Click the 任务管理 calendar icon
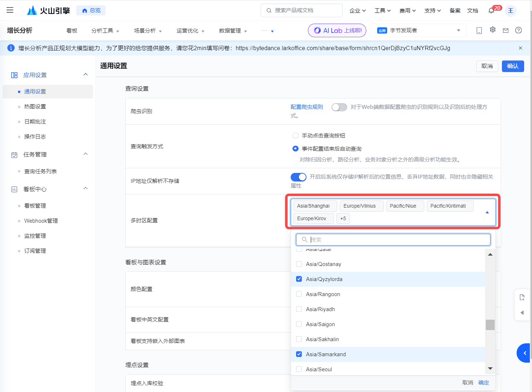The image size is (532, 392). point(14,155)
